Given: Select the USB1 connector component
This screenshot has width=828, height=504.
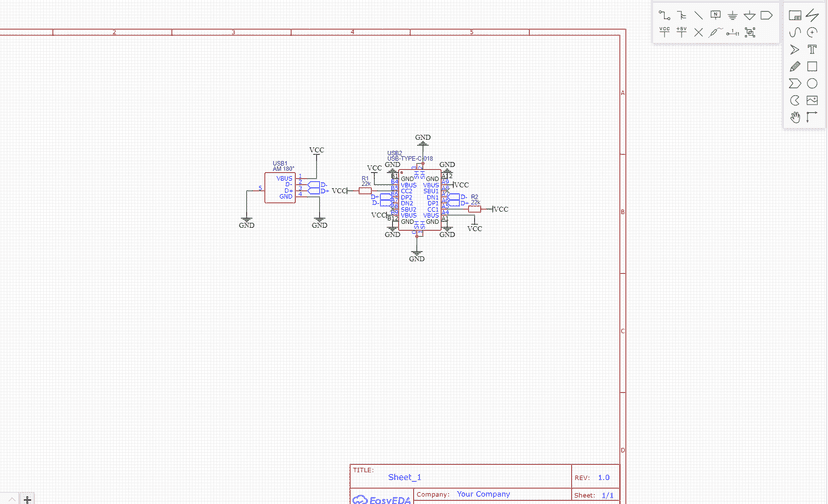Looking at the screenshot, I should pyautogui.click(x=280, y=188).
